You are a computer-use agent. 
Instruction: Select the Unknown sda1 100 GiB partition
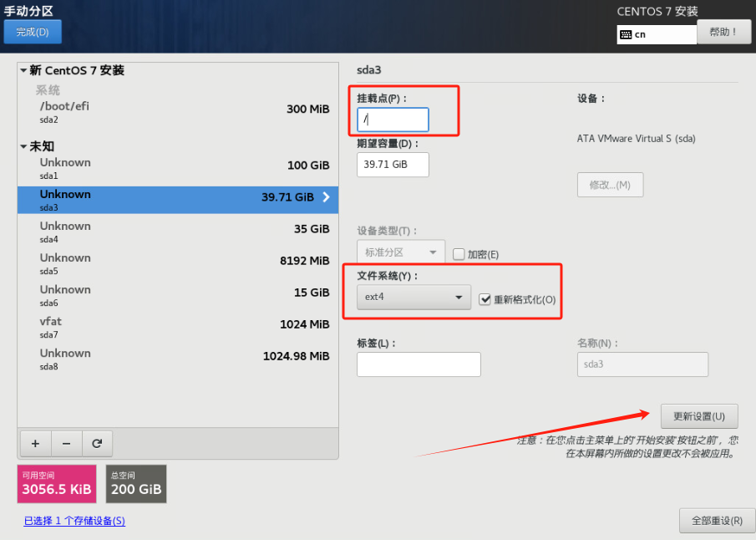click(x=177, y=167)
